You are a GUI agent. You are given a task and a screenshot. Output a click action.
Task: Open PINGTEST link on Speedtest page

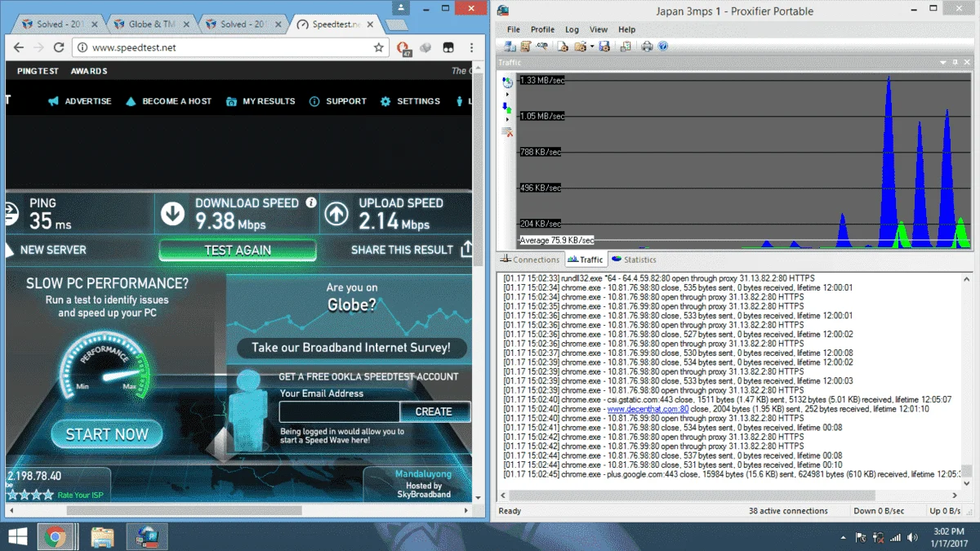pyautogui.click(x=38, y=71)
